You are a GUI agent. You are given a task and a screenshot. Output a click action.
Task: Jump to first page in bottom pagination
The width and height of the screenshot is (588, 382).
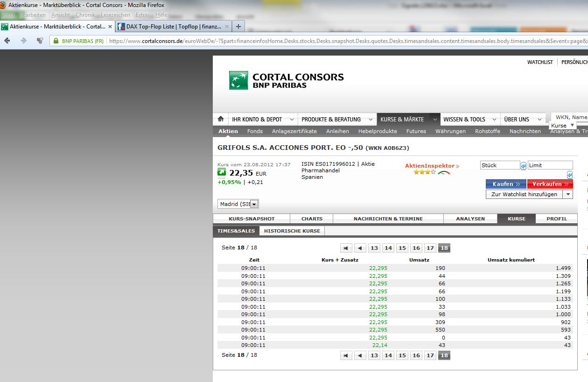pyautogui.click(x=346, y=355)
